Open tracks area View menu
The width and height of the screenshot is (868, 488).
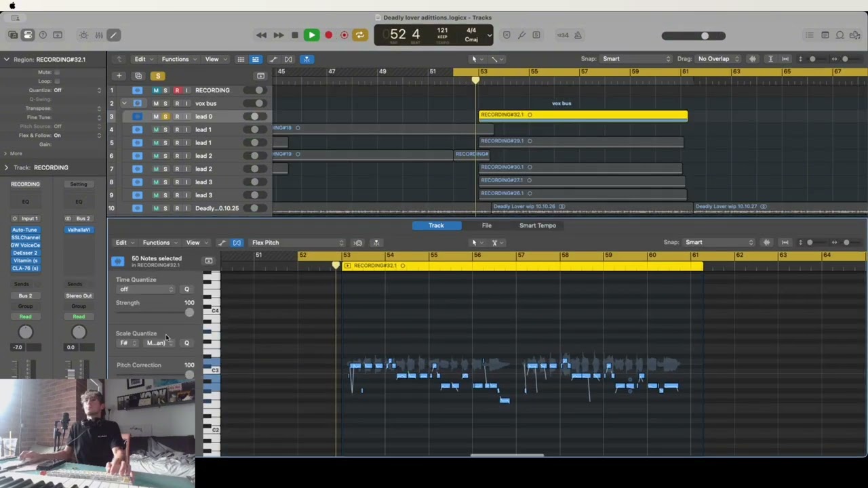214,60
